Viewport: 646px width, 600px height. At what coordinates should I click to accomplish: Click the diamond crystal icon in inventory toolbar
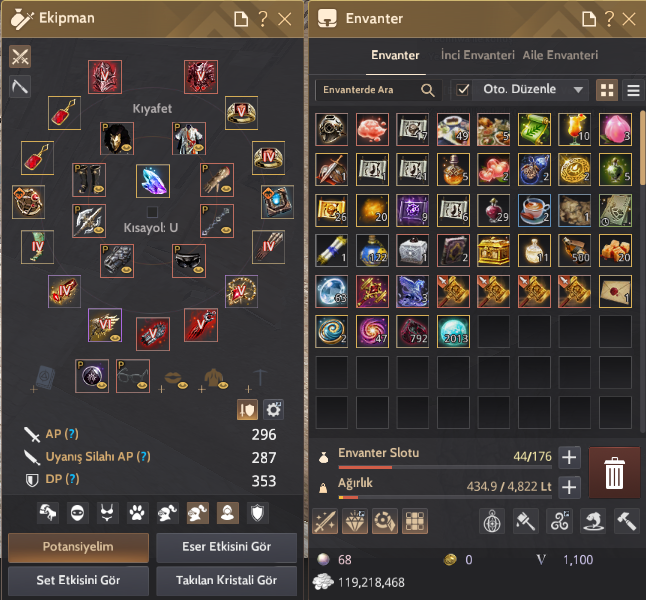coord(355,521)
